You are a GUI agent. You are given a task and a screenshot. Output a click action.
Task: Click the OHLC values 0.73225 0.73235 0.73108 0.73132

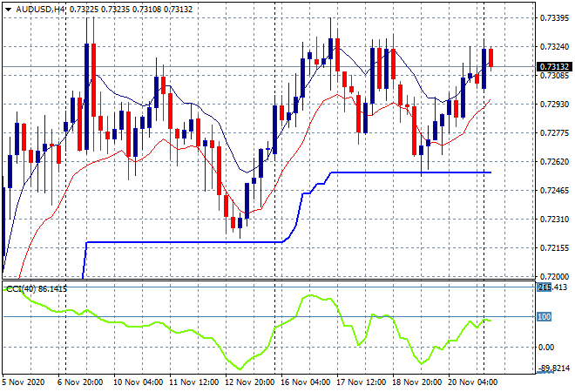tap(131, 10)
